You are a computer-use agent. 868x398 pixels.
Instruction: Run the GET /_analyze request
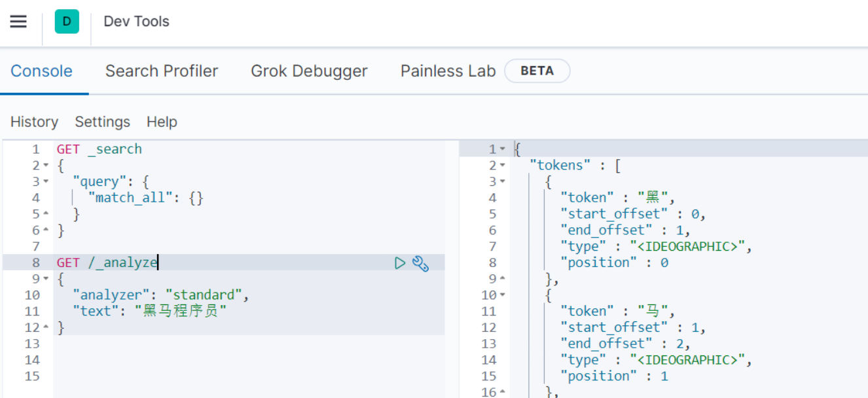[400, 263]
